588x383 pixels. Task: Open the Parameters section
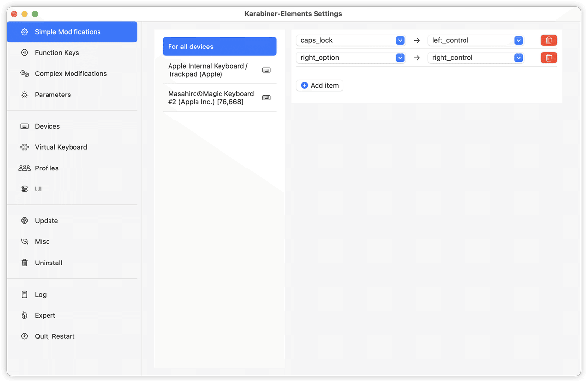coord(72,95)
